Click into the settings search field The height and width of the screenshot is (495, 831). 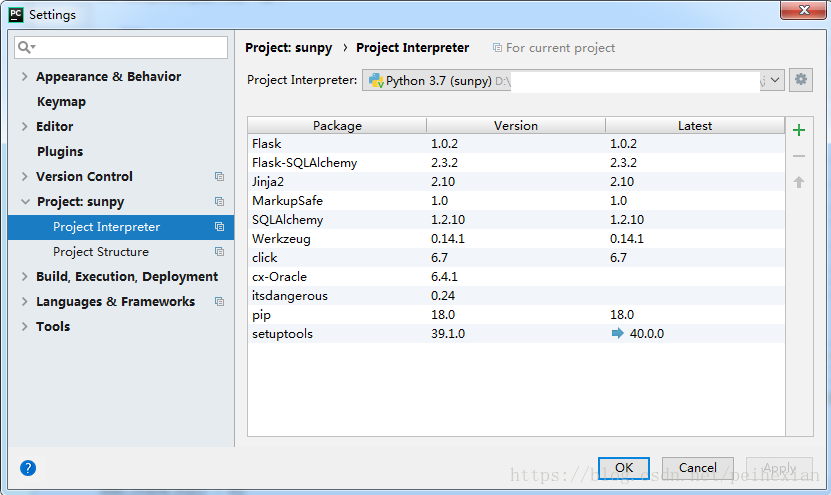tap(121, 47)
